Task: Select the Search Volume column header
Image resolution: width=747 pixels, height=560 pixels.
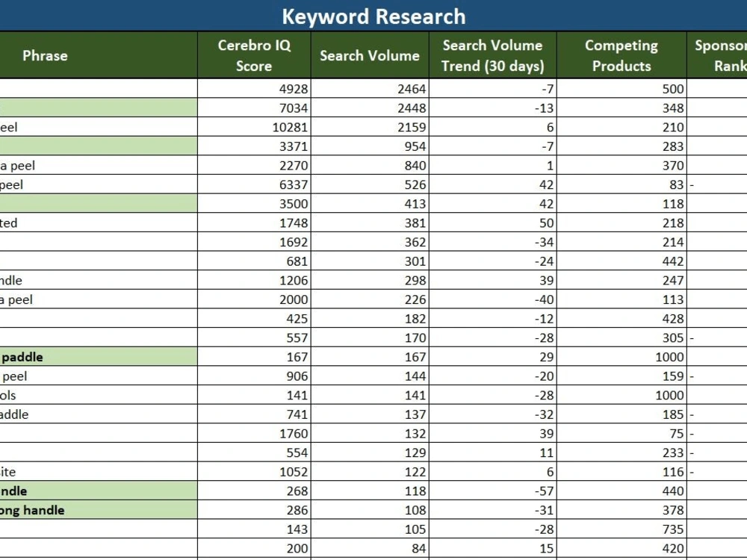Action: click(x=370, y=55)
